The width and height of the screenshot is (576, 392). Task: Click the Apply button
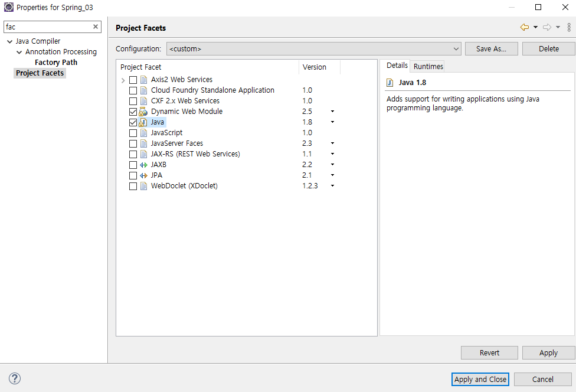pyautogui.click(x=548, y=352)
